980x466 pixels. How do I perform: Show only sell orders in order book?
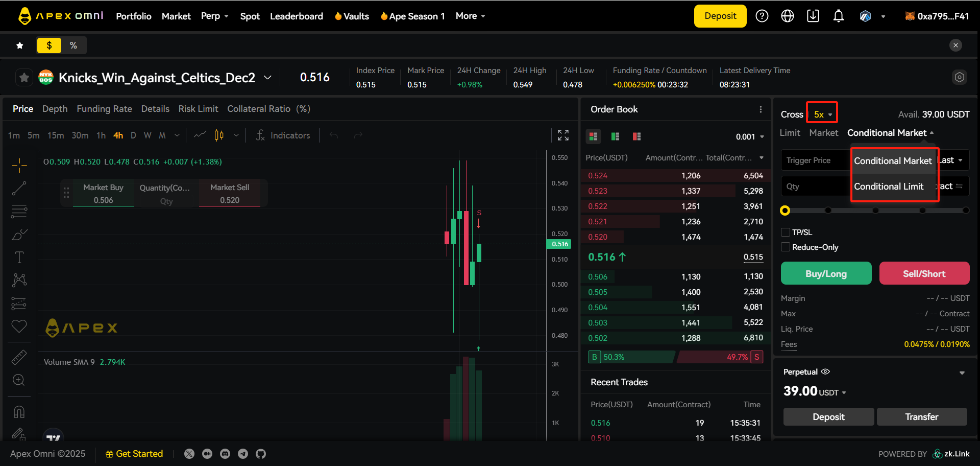[x=636, y=136]
